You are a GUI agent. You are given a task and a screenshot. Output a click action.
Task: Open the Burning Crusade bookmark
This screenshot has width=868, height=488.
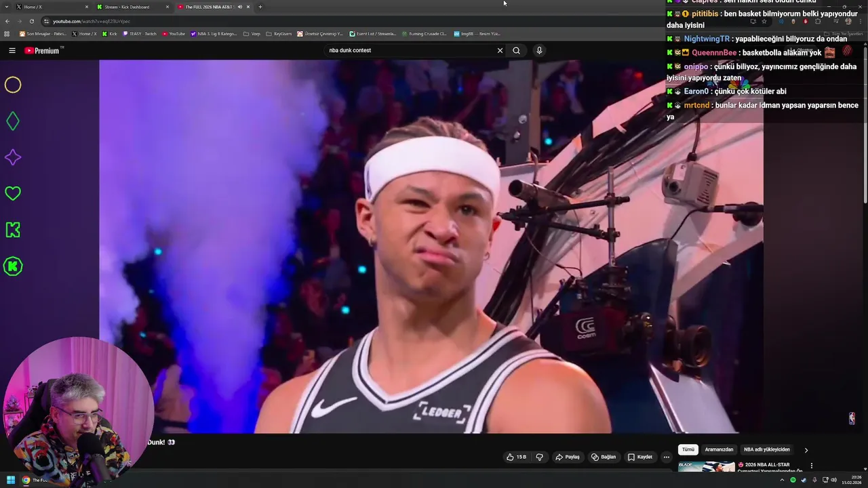[424, 33]
